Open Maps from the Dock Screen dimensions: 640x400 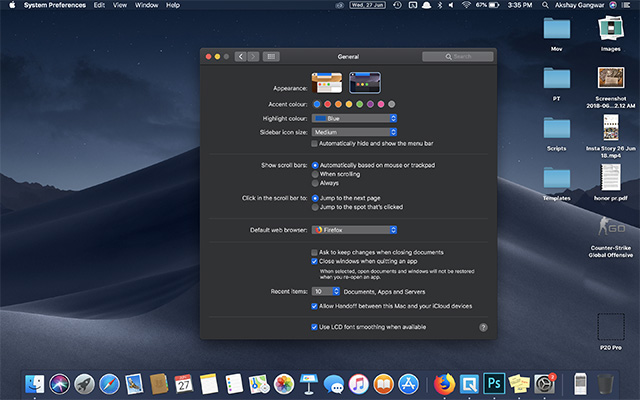(259, 384)
